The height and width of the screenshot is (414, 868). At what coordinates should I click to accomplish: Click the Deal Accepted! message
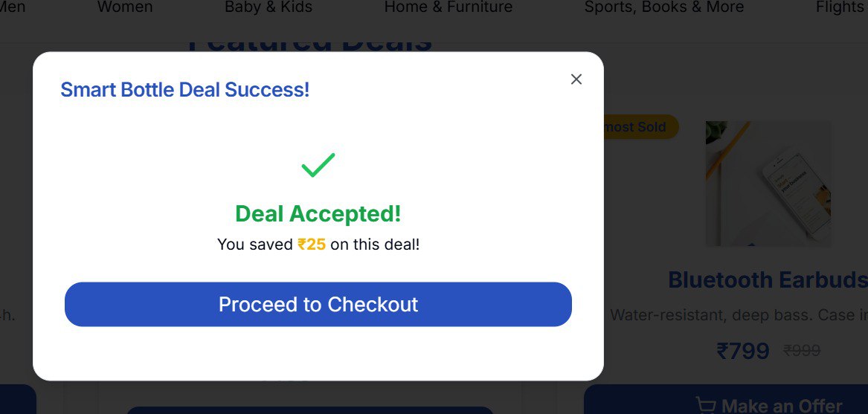click(x=318, y=214)
